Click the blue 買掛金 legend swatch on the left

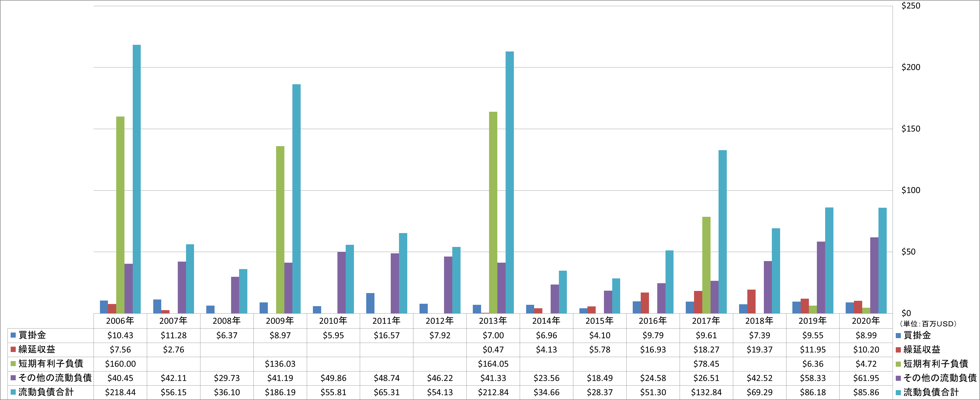click(x=13, y=335)
